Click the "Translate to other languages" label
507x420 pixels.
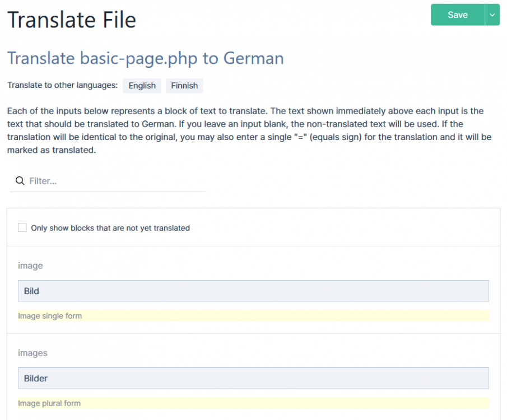point(62,85)
